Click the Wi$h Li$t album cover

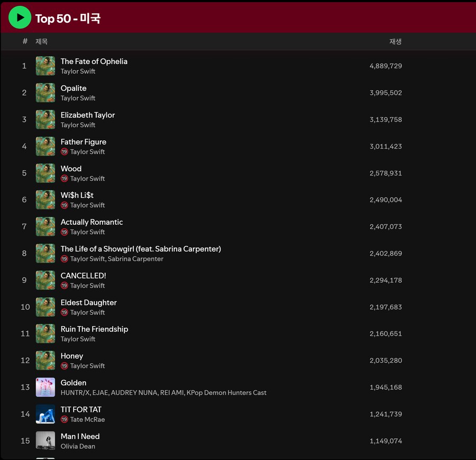(x=45, y=200)
